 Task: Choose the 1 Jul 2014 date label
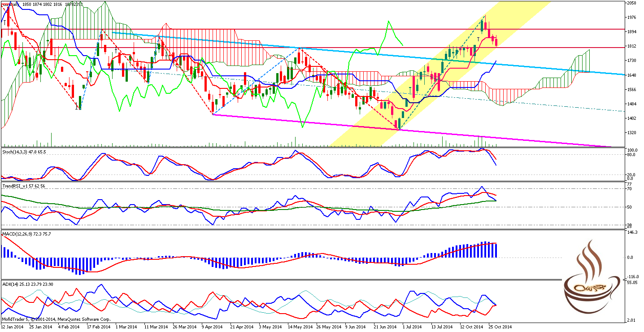[x=411, y=327]
